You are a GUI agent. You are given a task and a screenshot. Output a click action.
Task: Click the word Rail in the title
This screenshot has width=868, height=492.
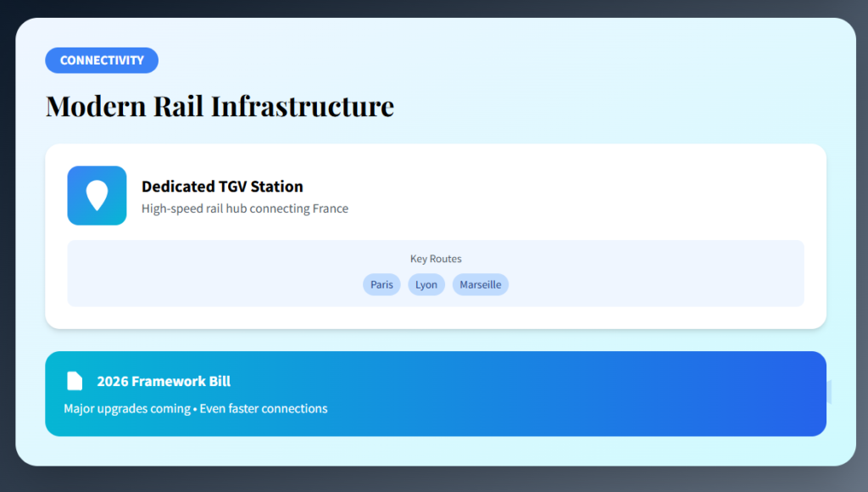[177, 107]
